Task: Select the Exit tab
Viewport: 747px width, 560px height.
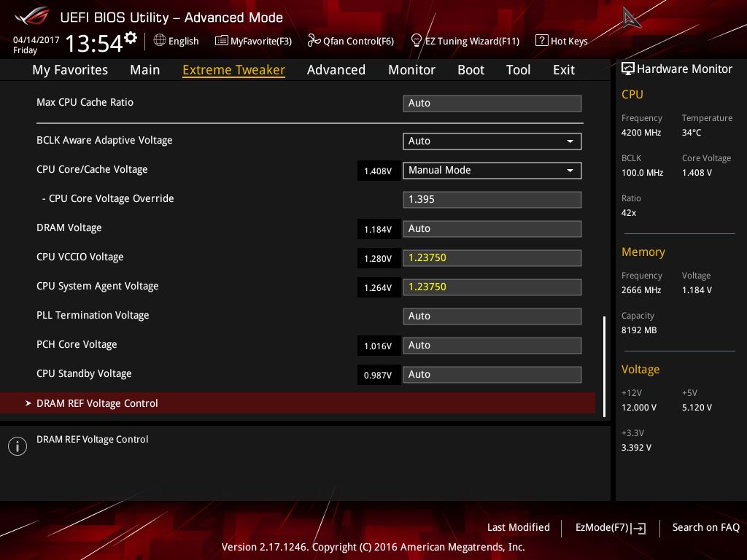Action: 564,70
